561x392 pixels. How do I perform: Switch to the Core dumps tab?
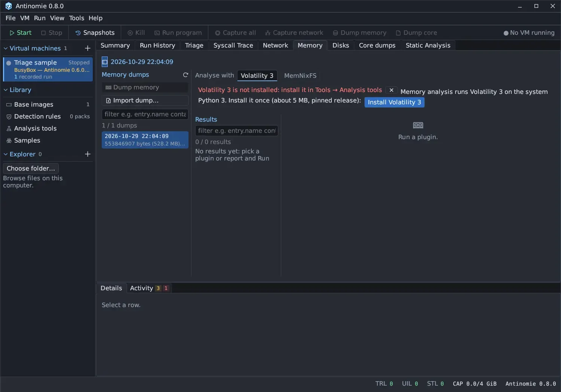point(377,45)
